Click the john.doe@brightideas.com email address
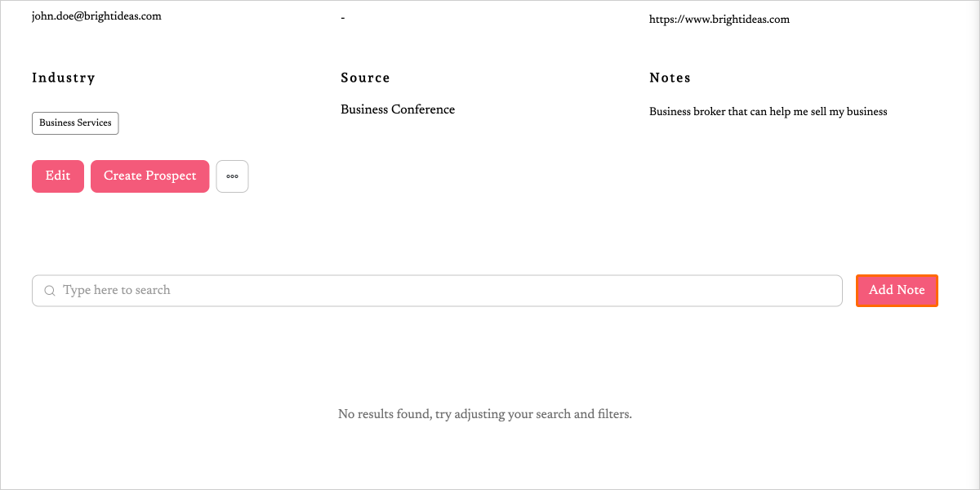Screen dimensions: 980x490 point(96,16)
